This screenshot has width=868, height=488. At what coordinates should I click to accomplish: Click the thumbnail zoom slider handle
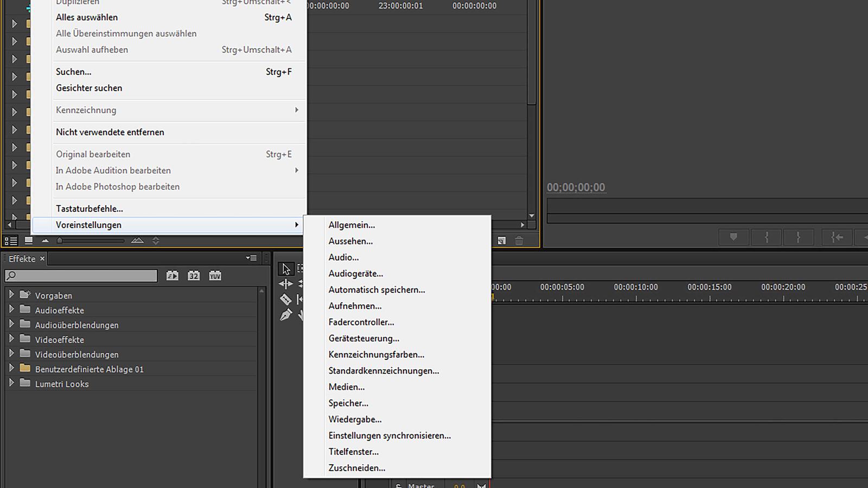point(60,241)
